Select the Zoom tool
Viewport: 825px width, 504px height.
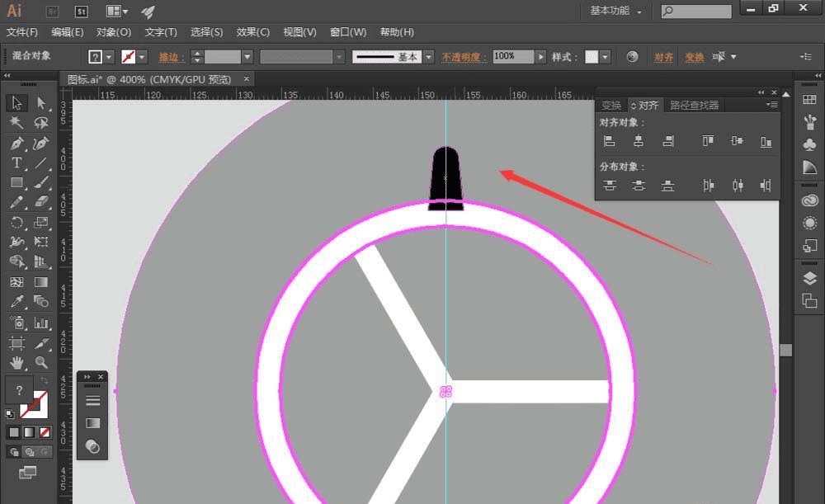(x=41, y=362)
